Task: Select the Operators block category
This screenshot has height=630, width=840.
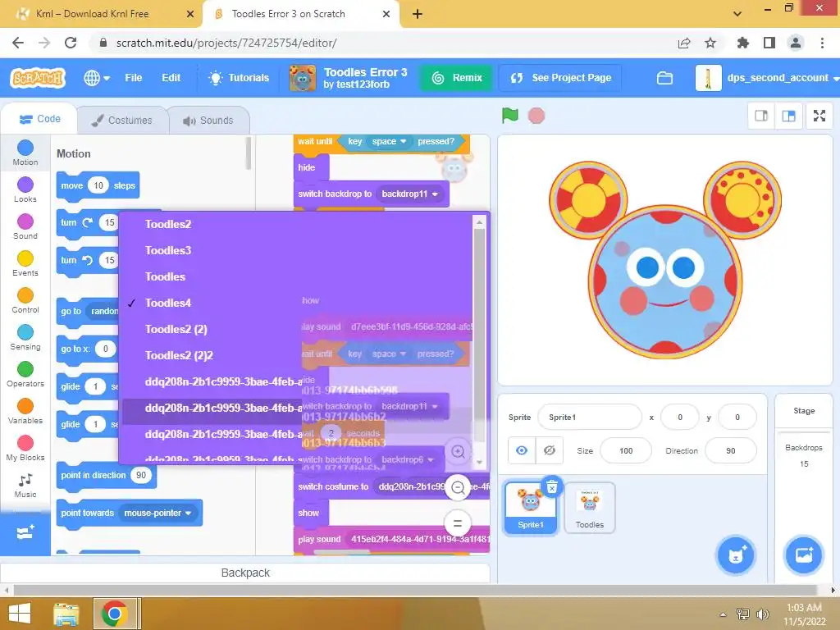Action: [25, 374]
